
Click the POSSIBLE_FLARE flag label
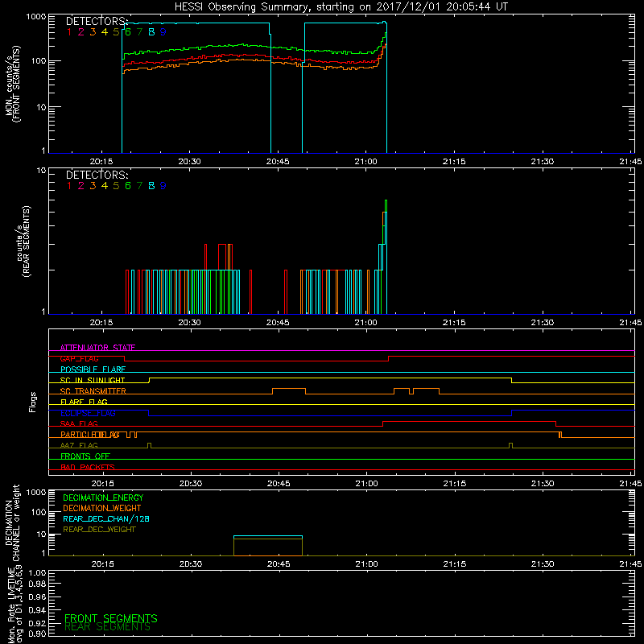tap(93, 369)
